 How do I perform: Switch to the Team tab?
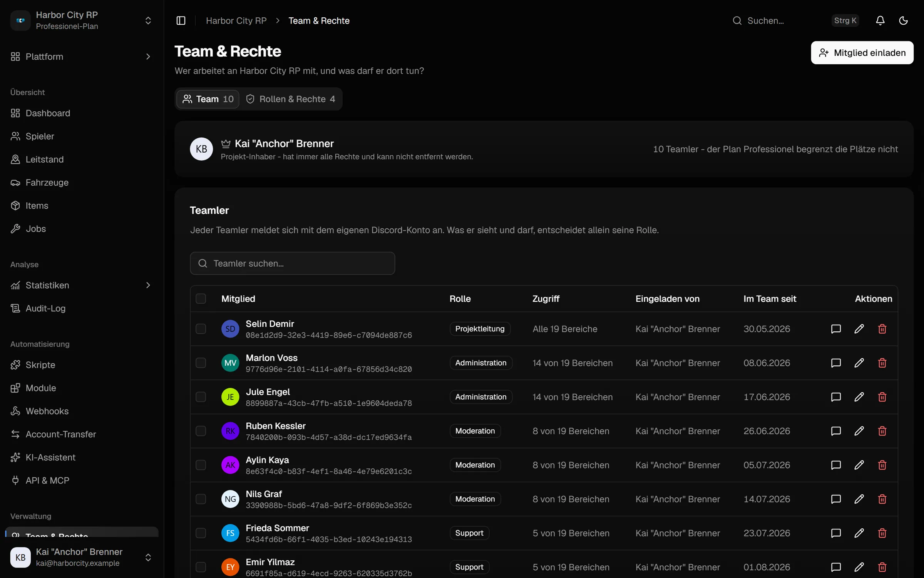point(208,99)
